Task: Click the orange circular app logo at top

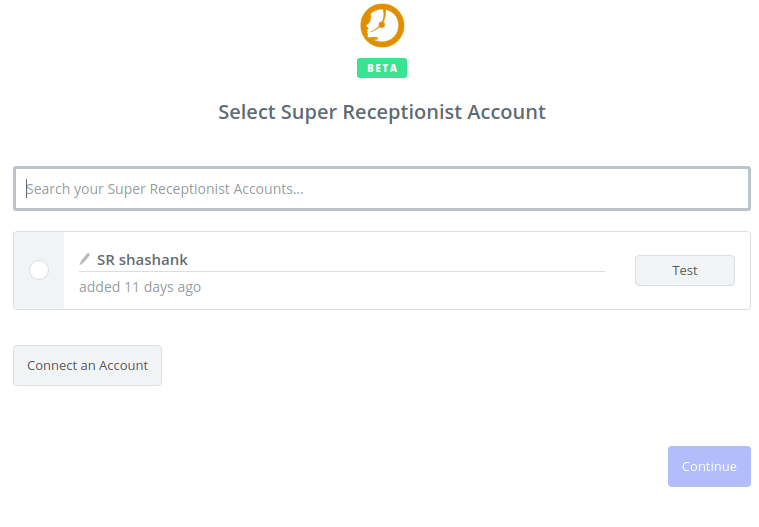Action: (382, 26)
